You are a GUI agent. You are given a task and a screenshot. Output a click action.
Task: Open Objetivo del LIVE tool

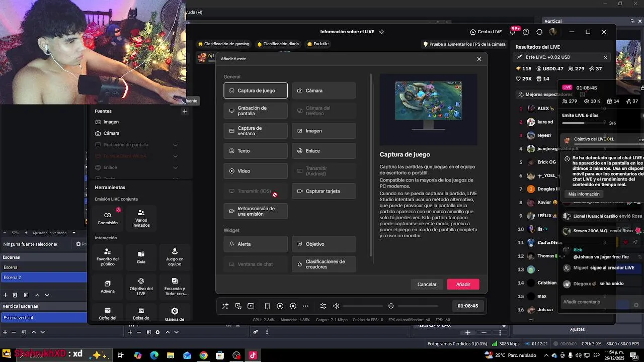(141, 286)
